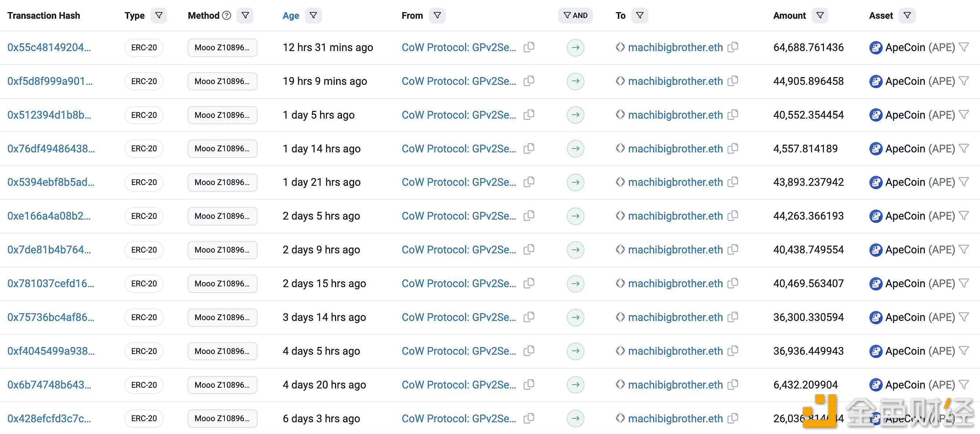Click Mooo Z10896 method in 0x428efcfd3c7c row

pyautogui.click(x=222, y=419)
